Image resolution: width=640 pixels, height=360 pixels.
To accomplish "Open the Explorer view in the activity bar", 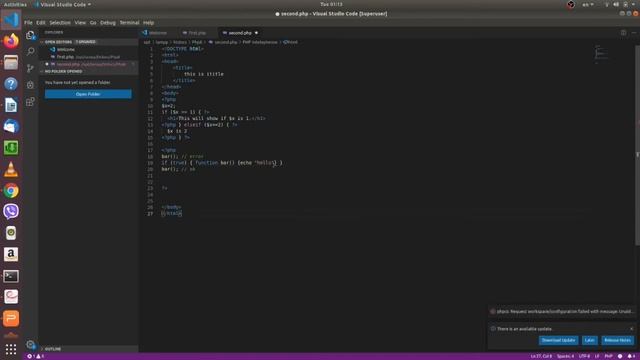I will (x=30, y=36).
